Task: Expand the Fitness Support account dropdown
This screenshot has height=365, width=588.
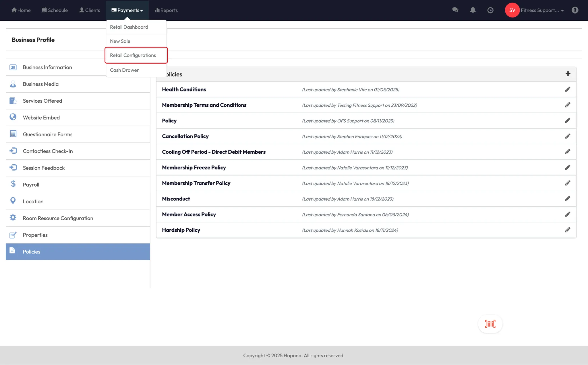Action: [x=542, y=10]
